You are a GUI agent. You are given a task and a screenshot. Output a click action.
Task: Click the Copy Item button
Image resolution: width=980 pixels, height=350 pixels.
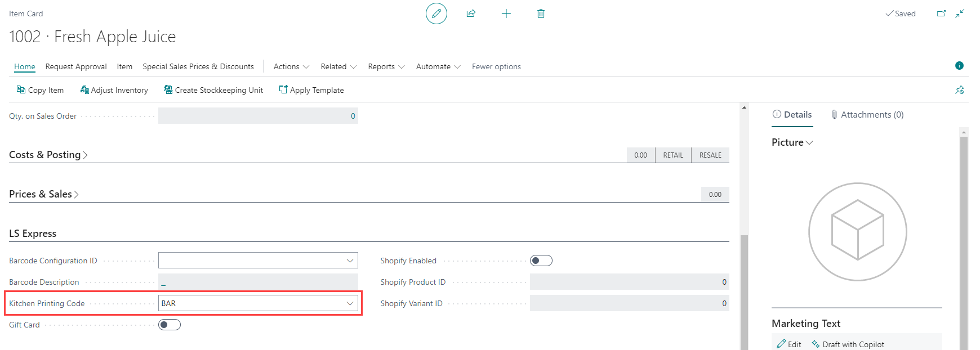click(x=40, y=90)
